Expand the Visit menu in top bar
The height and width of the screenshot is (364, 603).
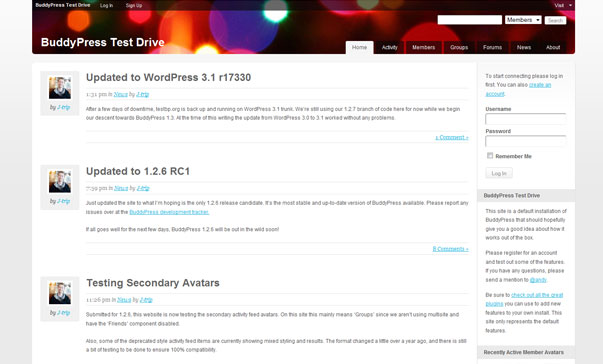coord(563,5)
